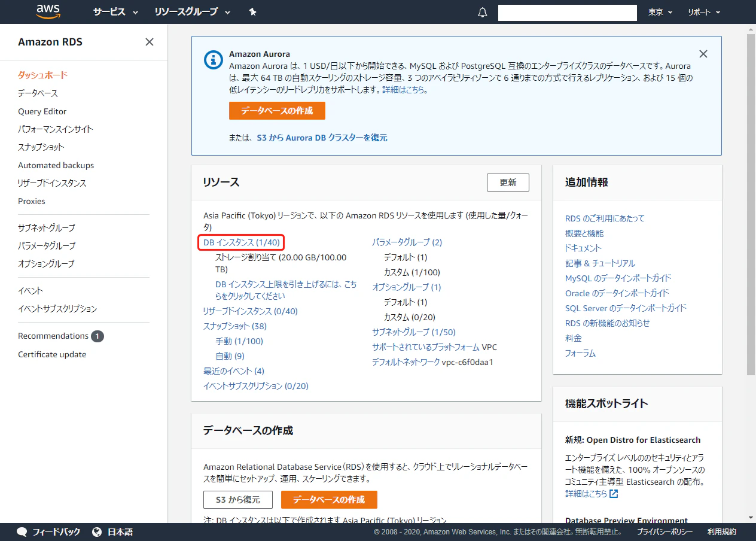Click the globe language icon in footer

[x=97, y=532]
